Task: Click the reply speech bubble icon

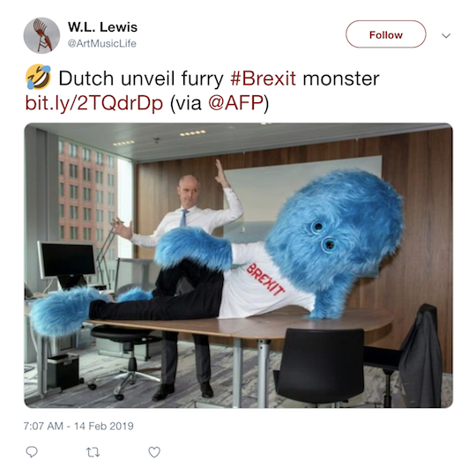Action: click(32, 452)
